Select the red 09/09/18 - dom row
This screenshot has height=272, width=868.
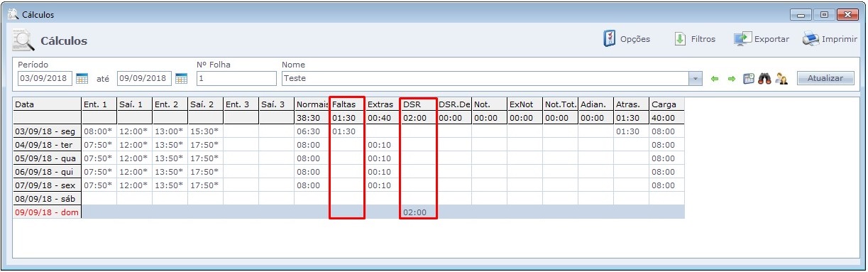[348, 212]
